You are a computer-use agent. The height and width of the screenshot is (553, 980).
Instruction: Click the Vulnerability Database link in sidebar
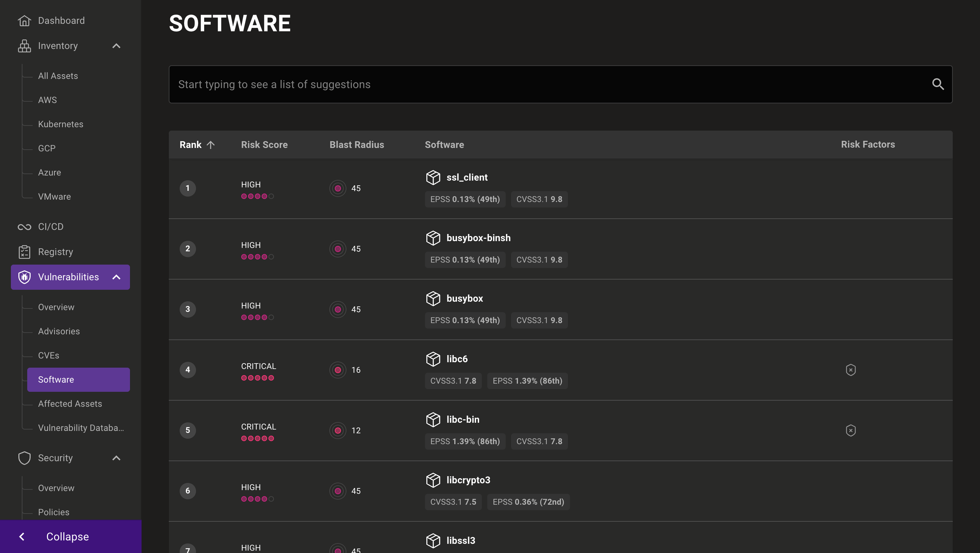81,428
